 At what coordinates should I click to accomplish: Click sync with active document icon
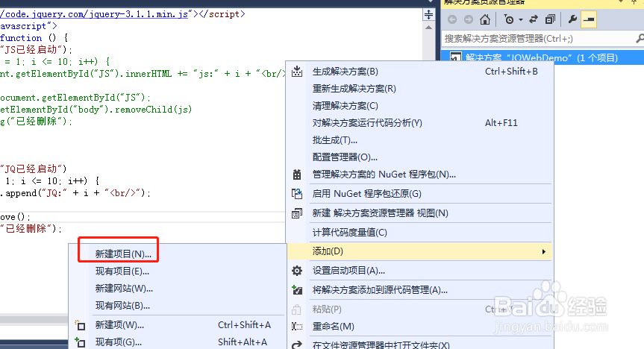[x=534, y=19]
